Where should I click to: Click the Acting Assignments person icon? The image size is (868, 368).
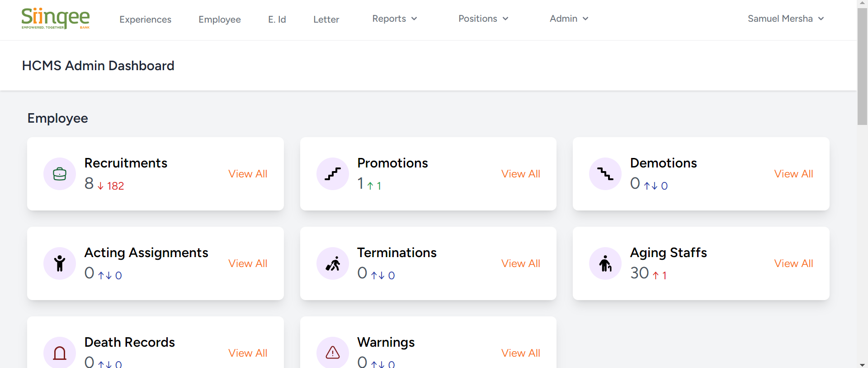[60, 263]
